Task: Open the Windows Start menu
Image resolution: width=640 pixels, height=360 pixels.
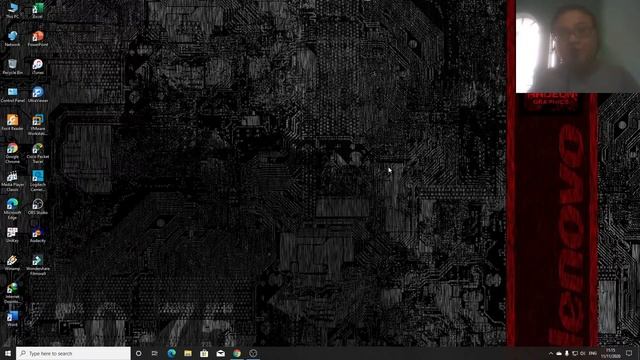Action: pos(7,353)
